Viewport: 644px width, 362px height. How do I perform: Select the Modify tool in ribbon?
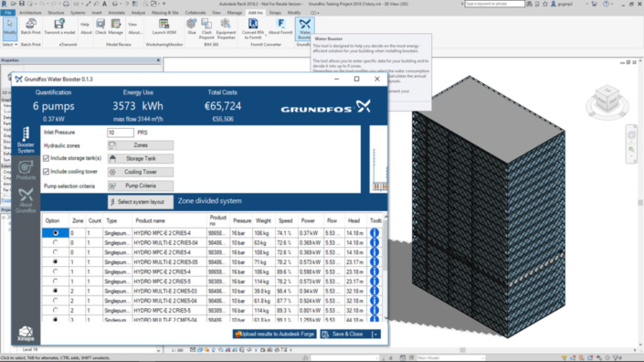point(10,27)
